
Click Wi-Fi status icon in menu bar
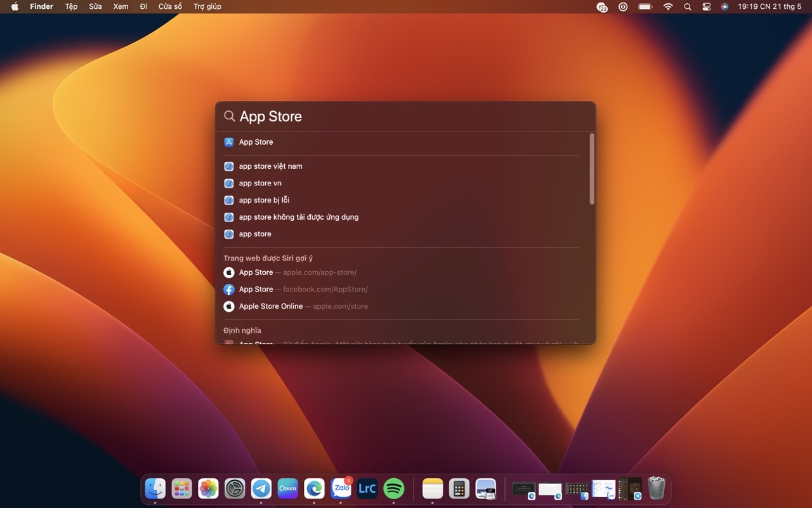click(x=668, y=6)
